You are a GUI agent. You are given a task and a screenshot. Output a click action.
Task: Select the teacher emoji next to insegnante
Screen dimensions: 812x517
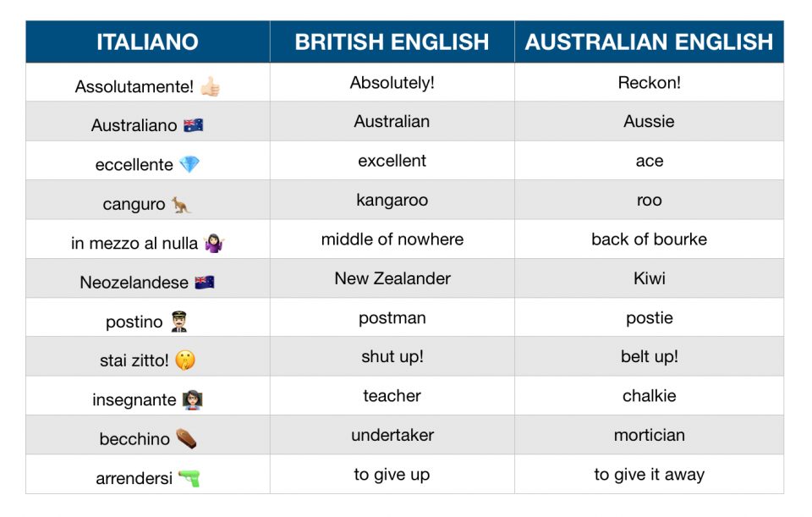click(x=192, y=400)
